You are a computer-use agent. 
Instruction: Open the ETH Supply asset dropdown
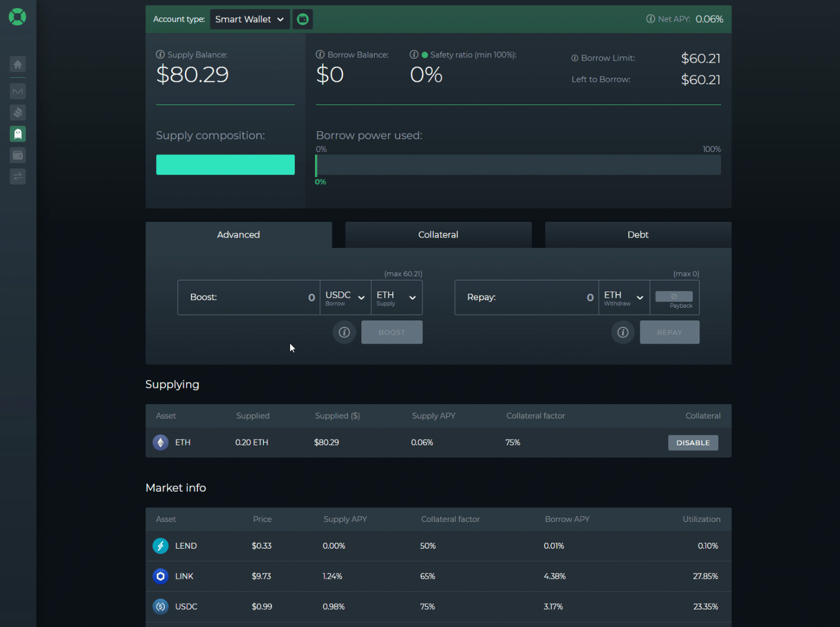396,298
